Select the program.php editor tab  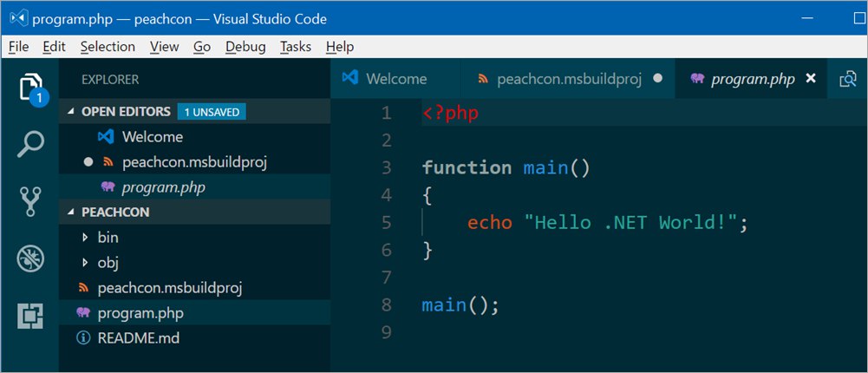point(752,79)
